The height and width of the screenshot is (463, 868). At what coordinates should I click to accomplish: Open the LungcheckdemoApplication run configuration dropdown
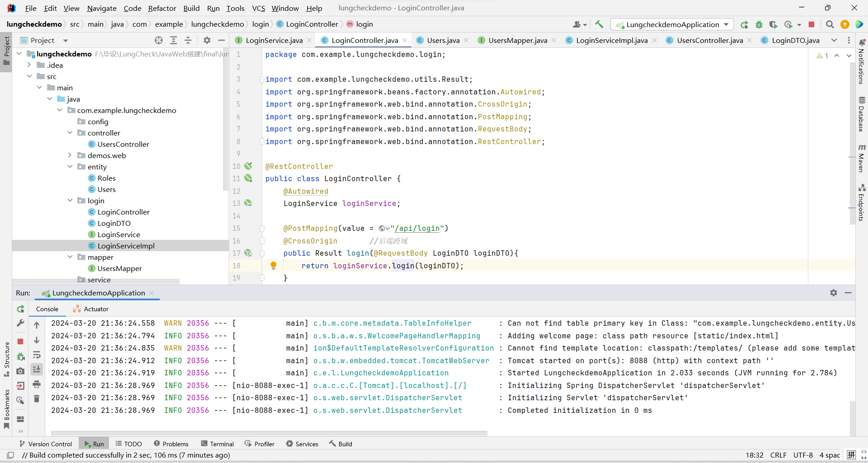[x=671, y=24]
